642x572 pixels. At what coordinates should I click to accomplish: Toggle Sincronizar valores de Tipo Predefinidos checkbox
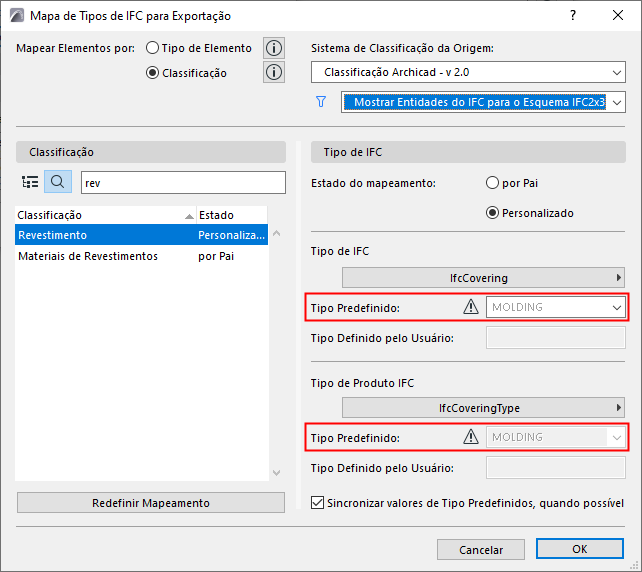[x=319, y=503]
